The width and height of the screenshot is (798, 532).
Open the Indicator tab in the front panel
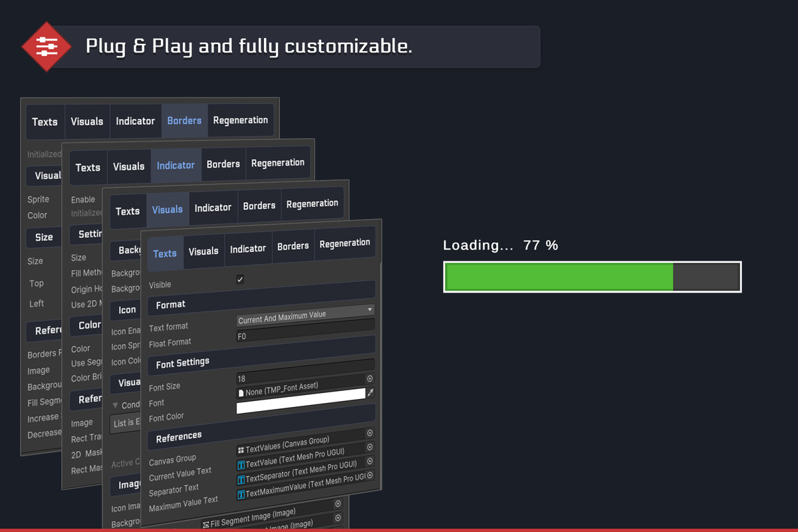coord(248,249)
